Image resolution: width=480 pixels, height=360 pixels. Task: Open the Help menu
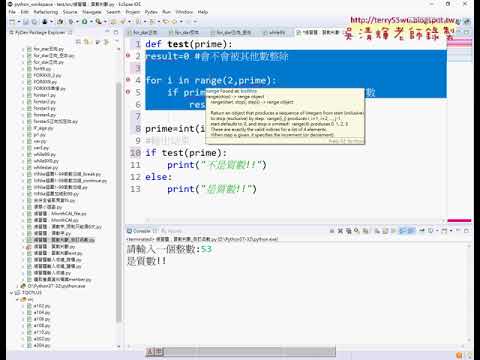click(203, 12)
